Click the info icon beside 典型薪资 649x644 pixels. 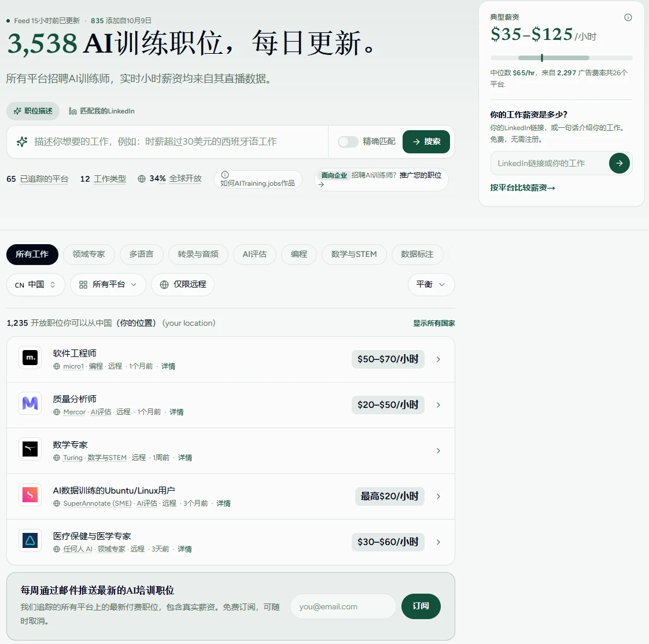628,17
